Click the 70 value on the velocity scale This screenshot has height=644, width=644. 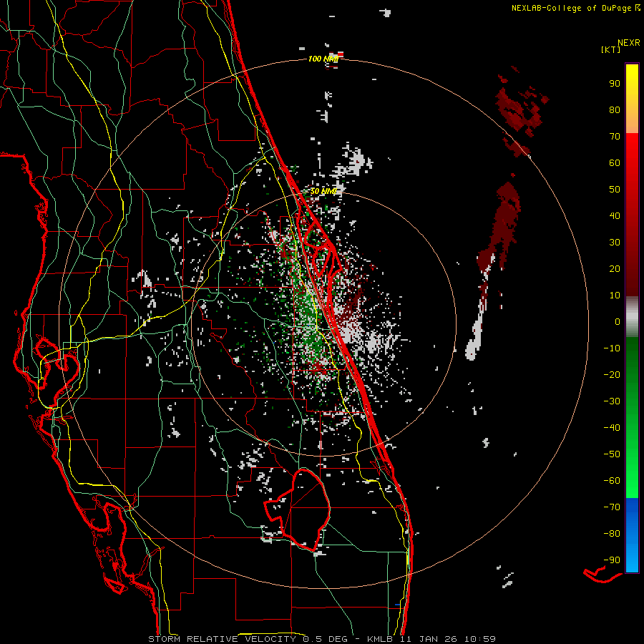pos(615,137)
